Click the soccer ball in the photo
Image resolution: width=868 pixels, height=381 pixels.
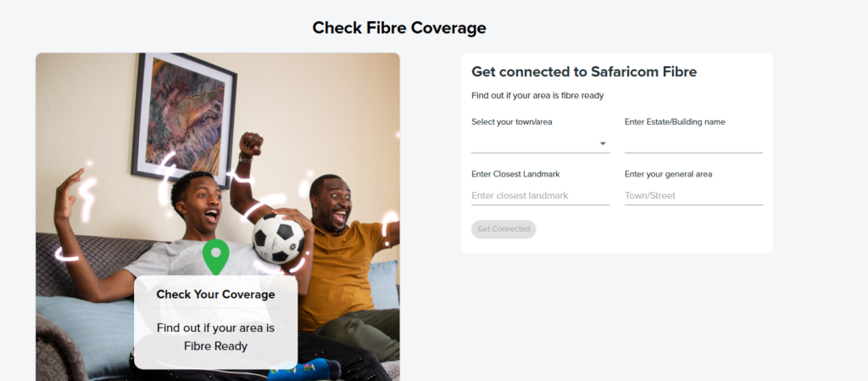(278, 238)
